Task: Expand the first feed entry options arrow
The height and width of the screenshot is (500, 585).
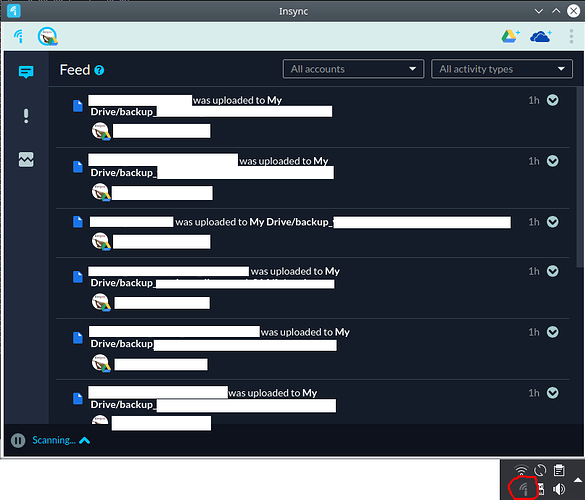Action: 553,100
